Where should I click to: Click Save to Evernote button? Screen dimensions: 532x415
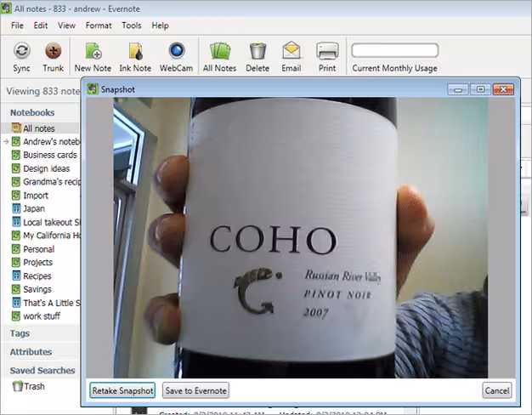tap(195, 390)
